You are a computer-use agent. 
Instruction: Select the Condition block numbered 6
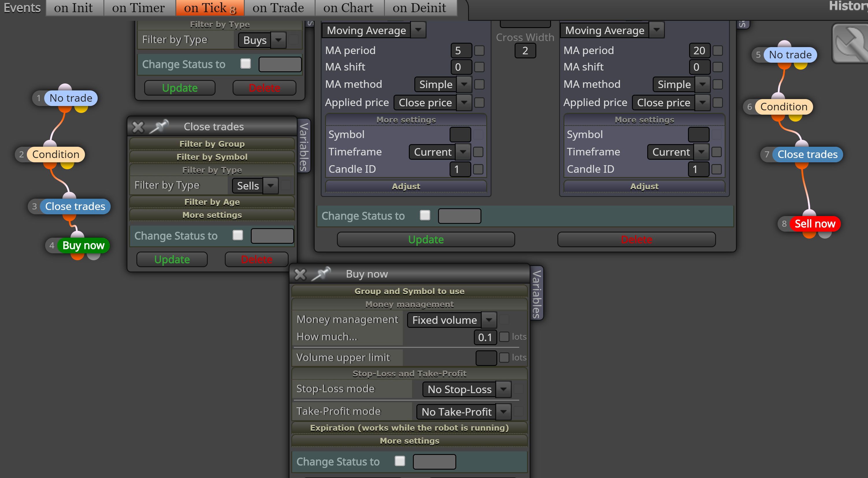click(784, 107)
